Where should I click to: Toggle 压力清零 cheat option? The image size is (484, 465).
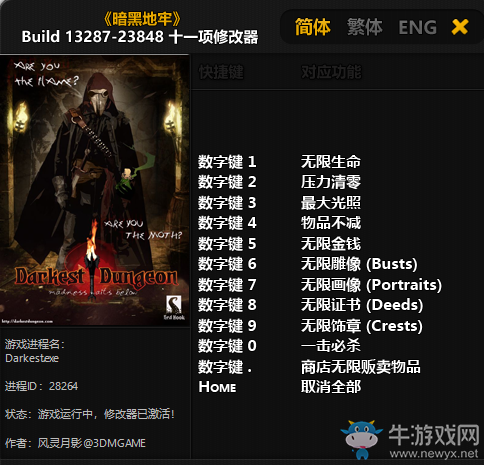[331, 182]
